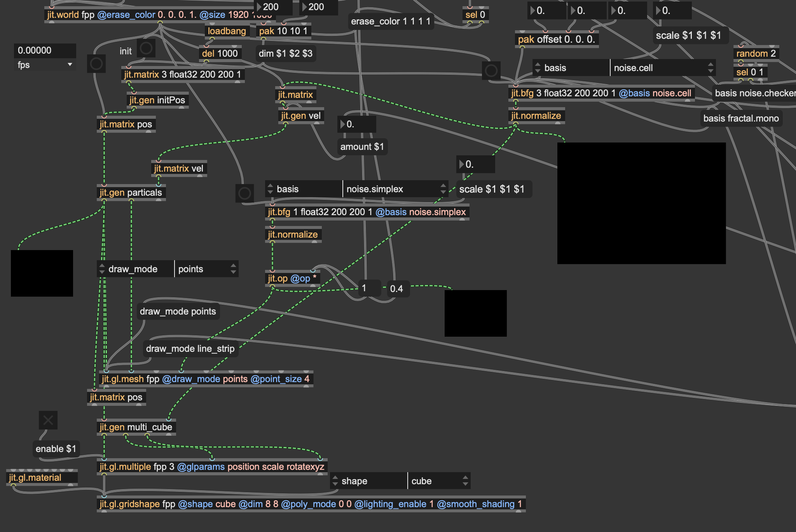The image size is (796, 532).
Task: Select the jit.gl.multiple fpp 3 object
Action: tap(212, 467)
